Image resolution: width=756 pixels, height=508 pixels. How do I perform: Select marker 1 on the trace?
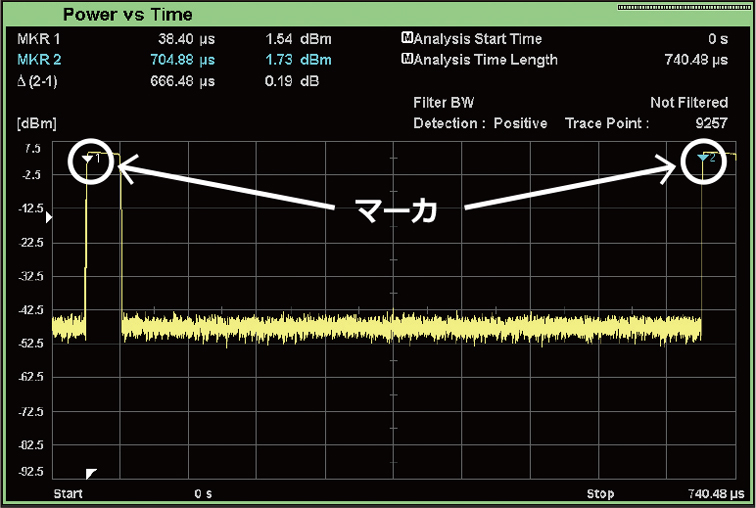(x=87, y=159)
